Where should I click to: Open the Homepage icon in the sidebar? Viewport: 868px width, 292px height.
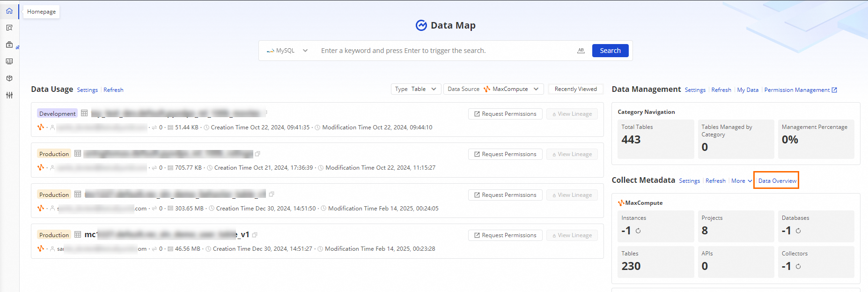9,11
